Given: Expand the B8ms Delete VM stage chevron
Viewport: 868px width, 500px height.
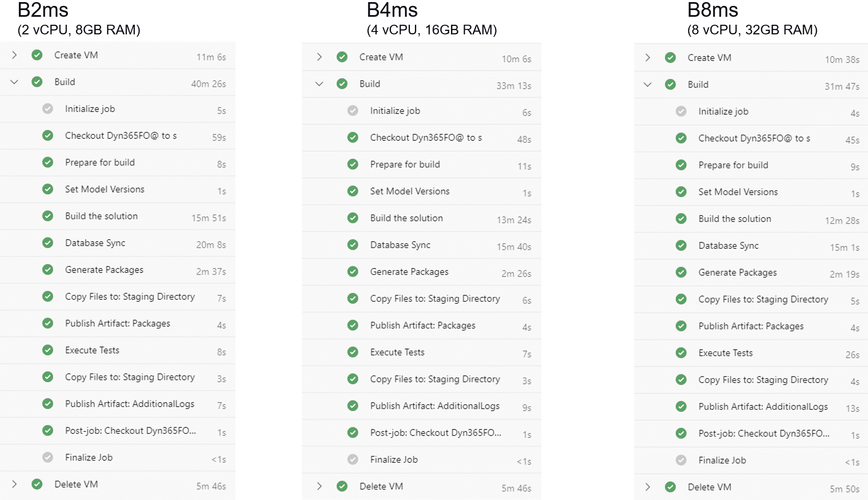Looking at the screenshot, I should click(648, 487).
